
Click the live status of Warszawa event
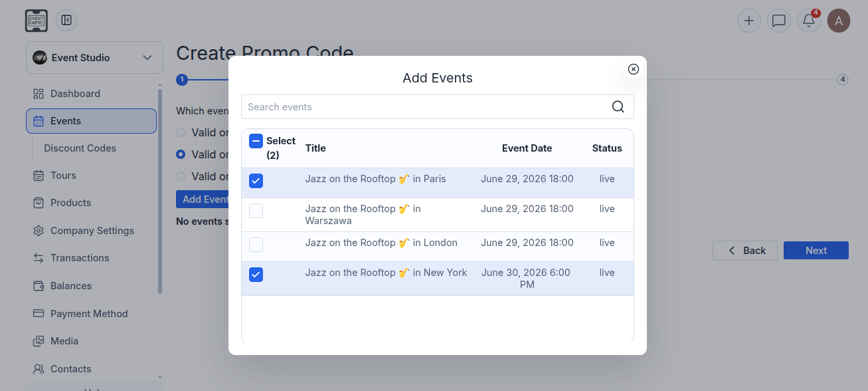click(607, 209)
